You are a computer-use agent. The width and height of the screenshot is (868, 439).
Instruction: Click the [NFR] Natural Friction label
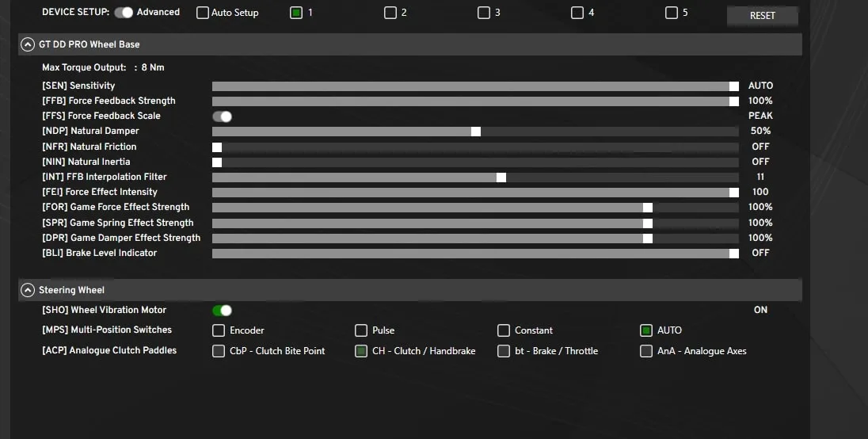pyautogui.click(x=89, y=147)
